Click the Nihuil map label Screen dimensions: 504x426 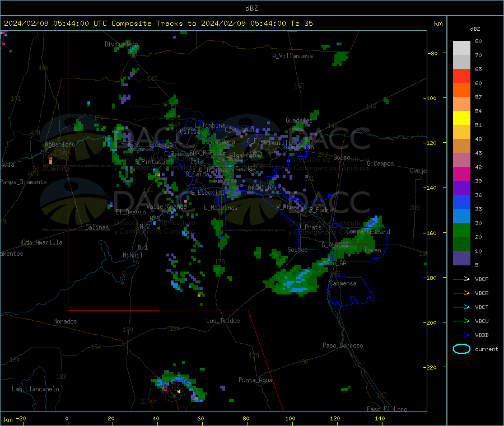coord(132,255)
